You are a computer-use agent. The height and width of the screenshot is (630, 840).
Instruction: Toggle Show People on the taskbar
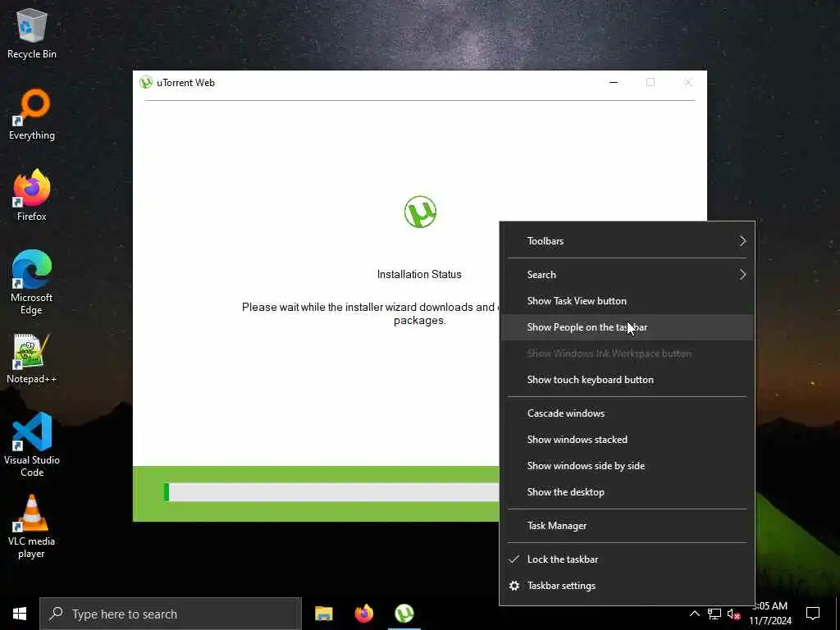(x=627, y=327)
